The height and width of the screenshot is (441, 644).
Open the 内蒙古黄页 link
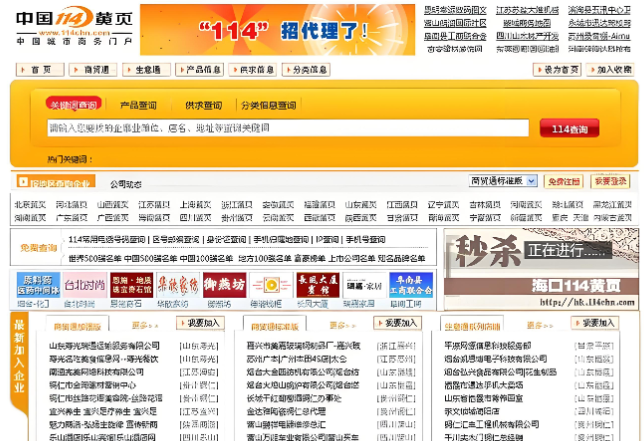tap(612, 217)
